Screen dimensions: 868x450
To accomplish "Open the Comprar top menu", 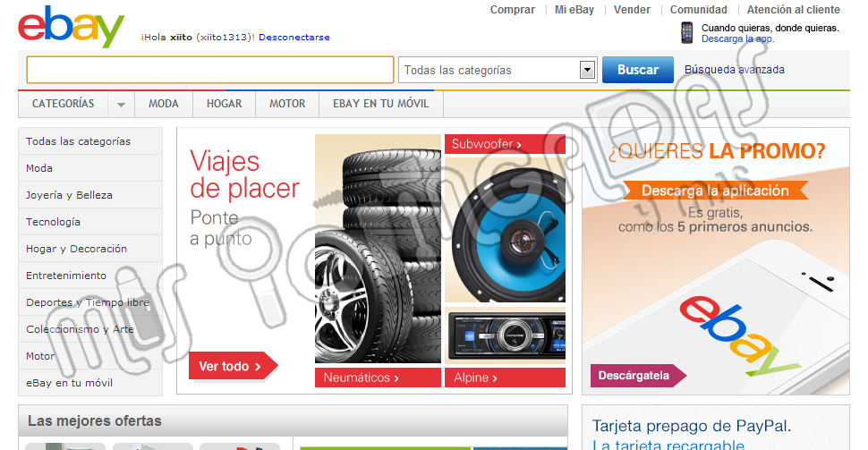I will coord(513,10).
